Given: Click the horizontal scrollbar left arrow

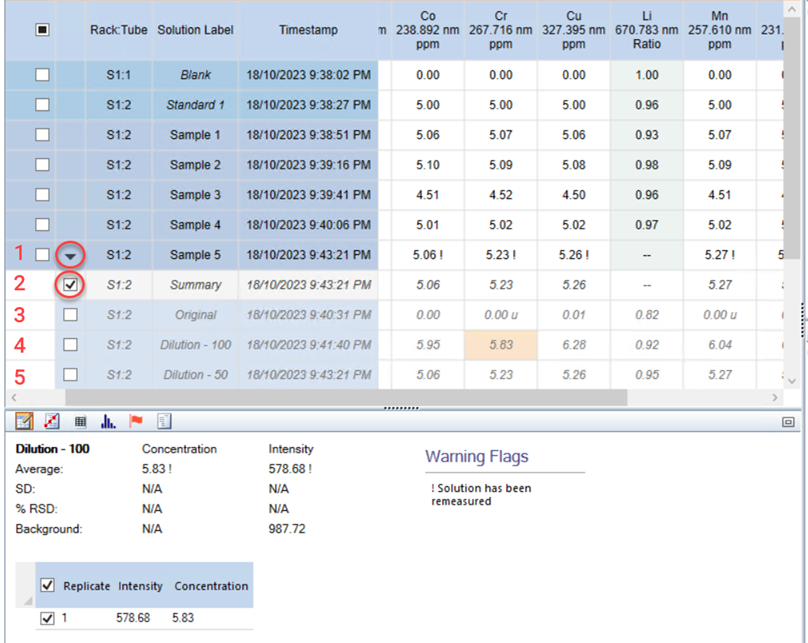Looking at the screenshot, I should click(14, 397).
